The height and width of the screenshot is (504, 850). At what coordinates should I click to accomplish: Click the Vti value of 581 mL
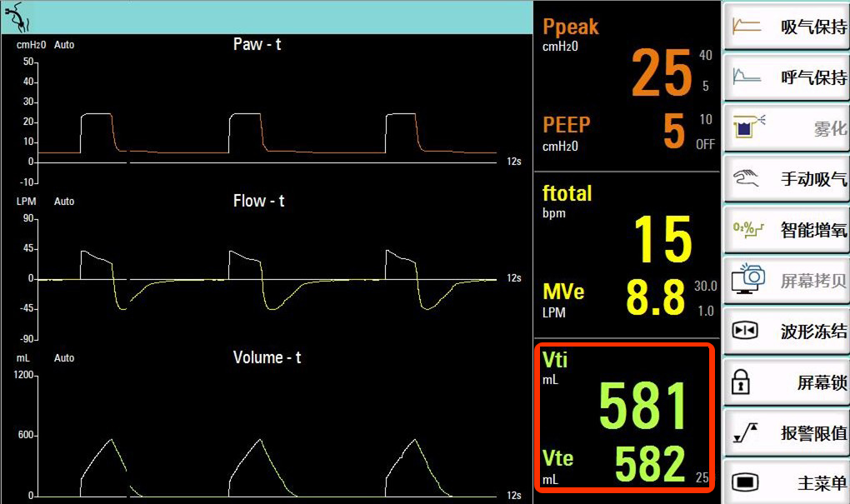click(x=643, y=407)
